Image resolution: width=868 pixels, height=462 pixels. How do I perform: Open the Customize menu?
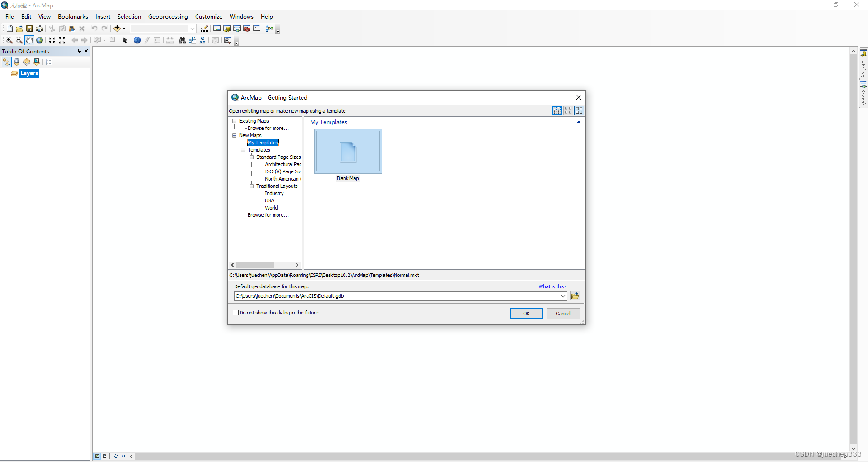tap(209, 17)
